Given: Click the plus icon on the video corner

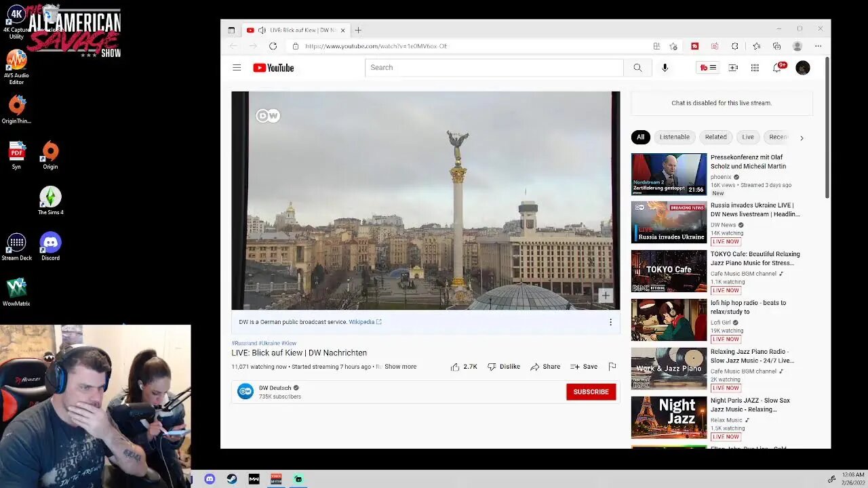Looking at the screenshot, I should 605,296.
